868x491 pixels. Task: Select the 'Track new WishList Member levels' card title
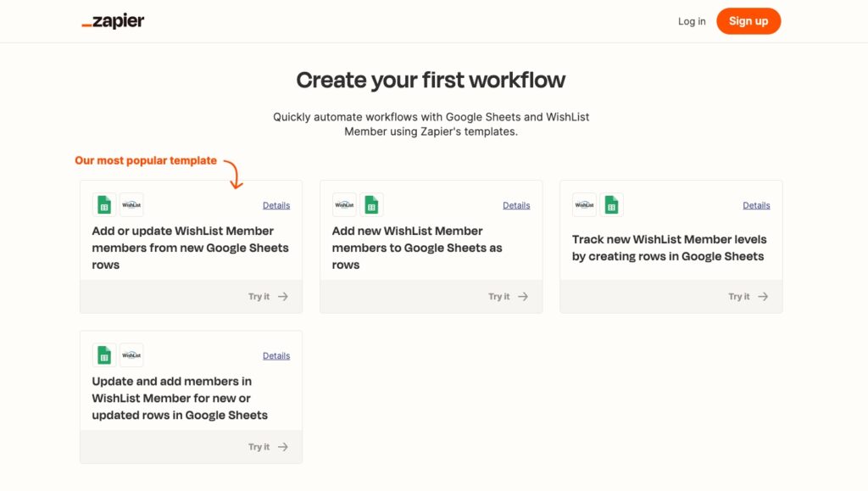coord(670,248)
